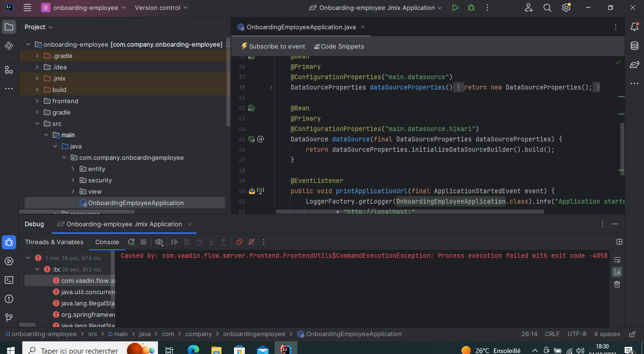The image size is (644, 354).
Task: Unfold the dataSourceProperties method body
Action: point(271,87)
